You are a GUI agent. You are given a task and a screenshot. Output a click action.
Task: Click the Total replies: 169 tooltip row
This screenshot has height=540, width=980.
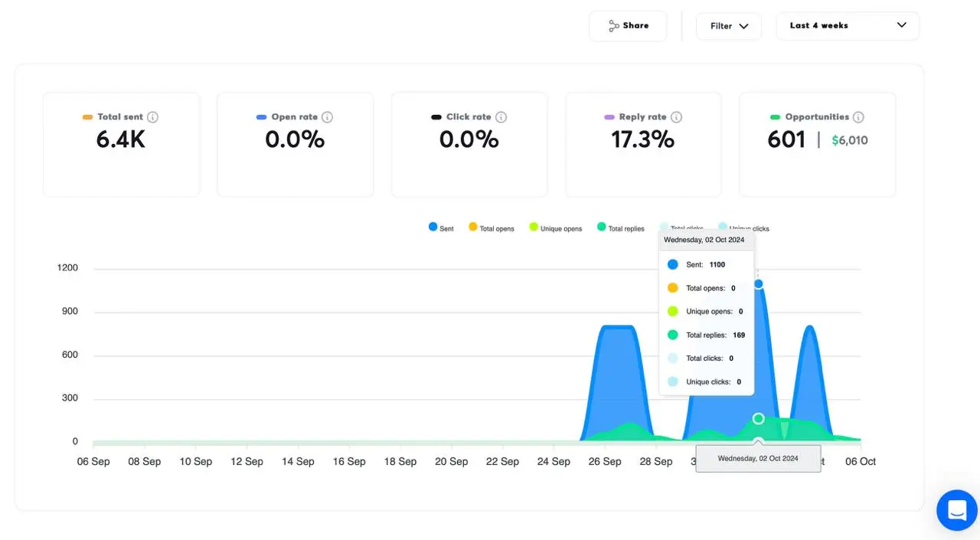(x=706, y=335)
